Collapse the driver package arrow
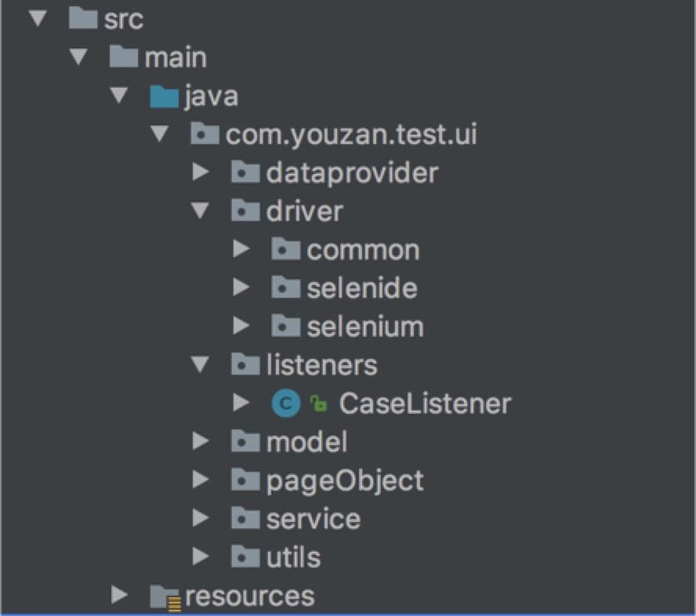 click(x=201, y=210)
